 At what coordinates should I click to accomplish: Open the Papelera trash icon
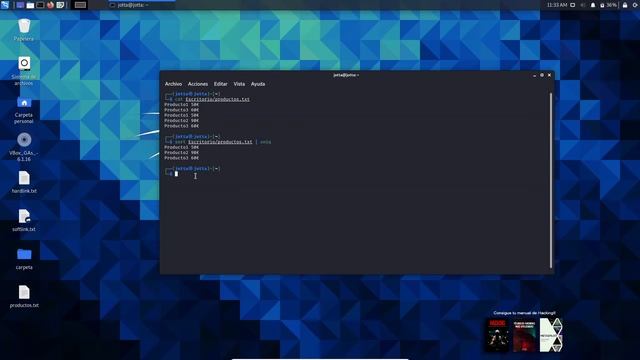click(24, 30)
